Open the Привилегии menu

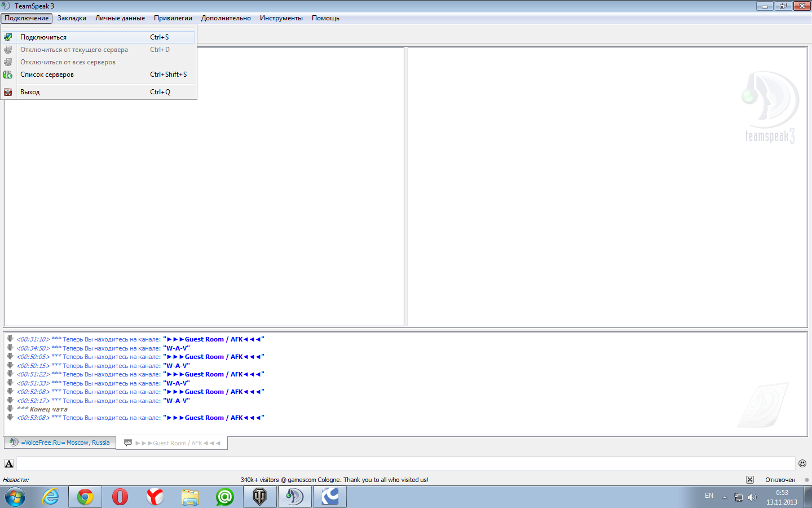(173, 18)
